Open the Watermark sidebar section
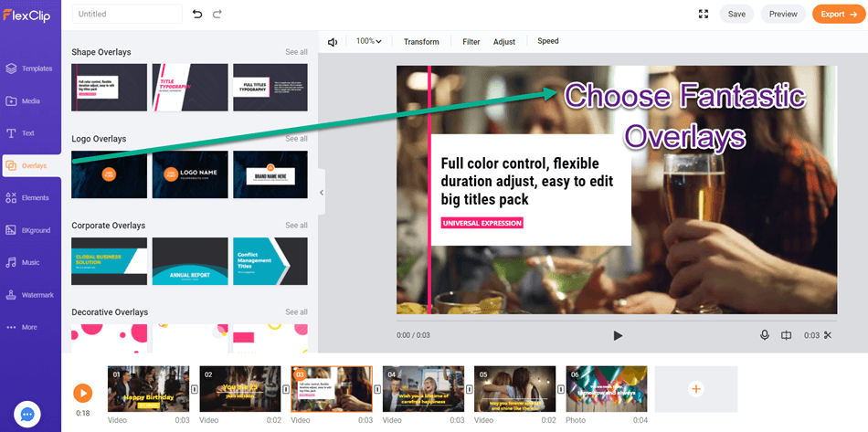 pyautogui.click(x=30, y=295)
